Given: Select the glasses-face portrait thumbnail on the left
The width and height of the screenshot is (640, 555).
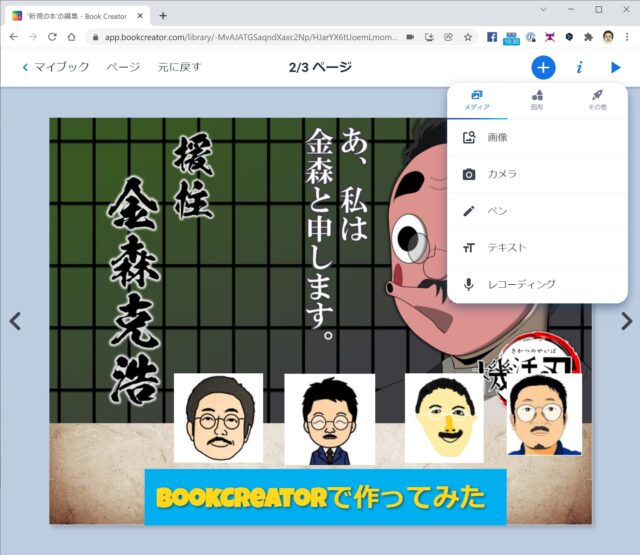Looking at the screenshot, I should (218, 418).
